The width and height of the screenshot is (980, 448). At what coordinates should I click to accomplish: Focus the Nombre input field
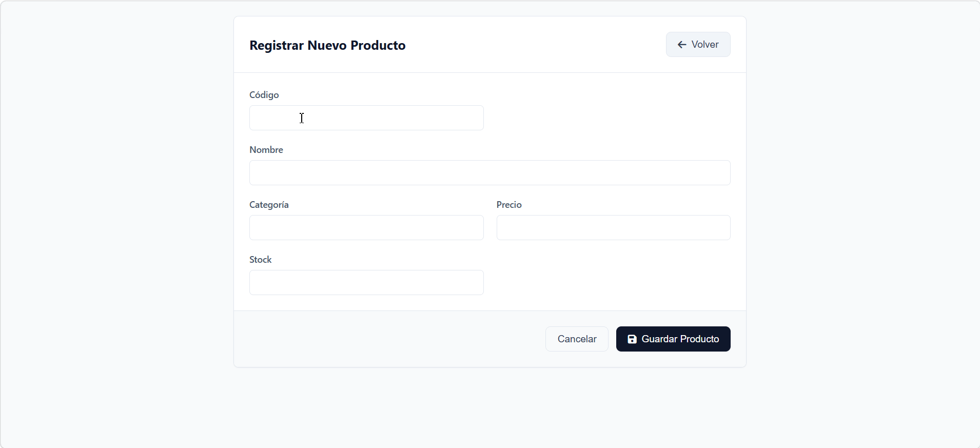489,173
